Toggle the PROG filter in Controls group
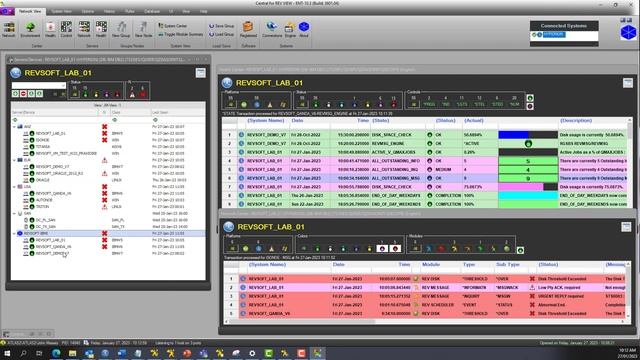 pos(429,104)
